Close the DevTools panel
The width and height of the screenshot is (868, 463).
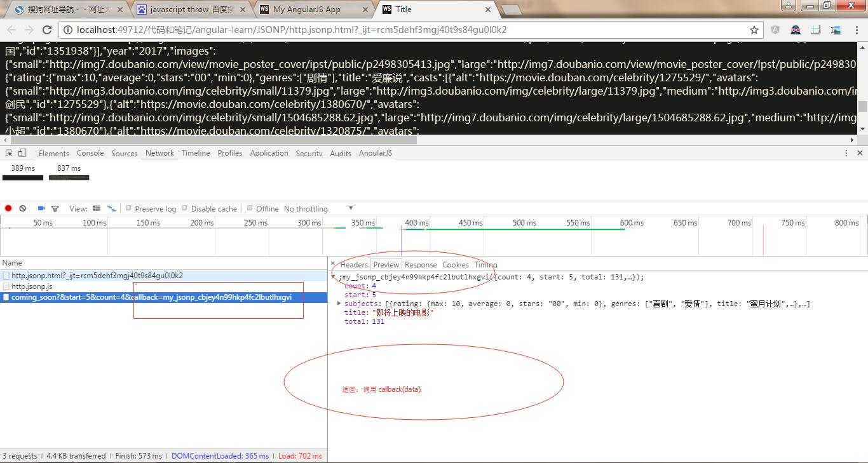point(860,153)
